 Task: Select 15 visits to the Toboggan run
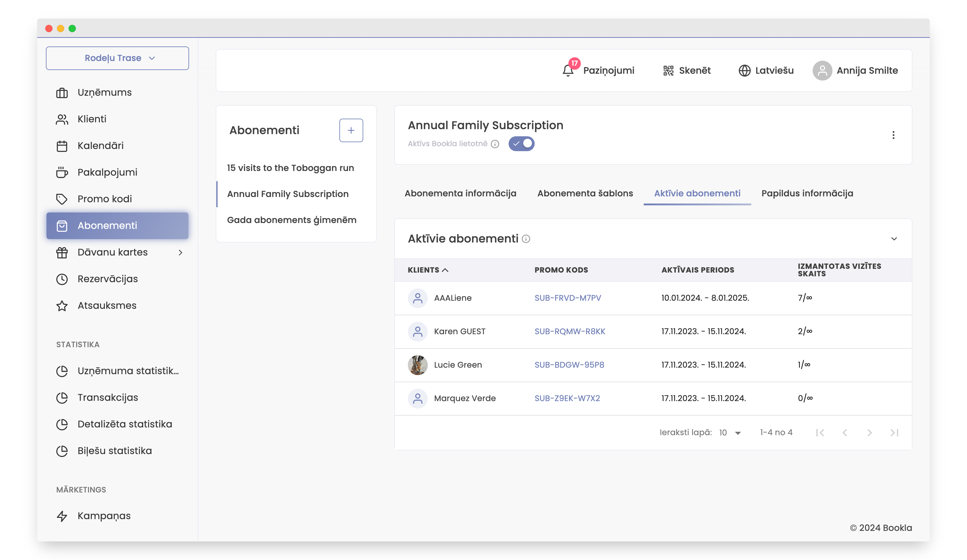coord(290,168)
